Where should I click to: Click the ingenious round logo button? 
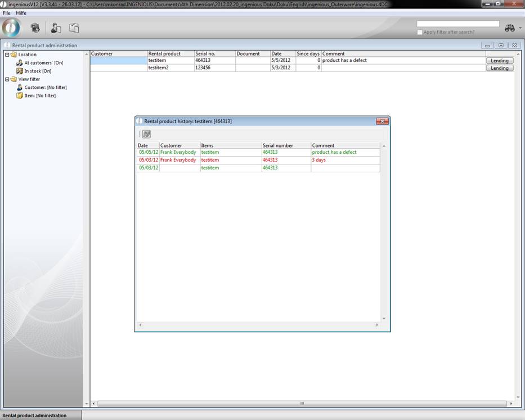11,28
